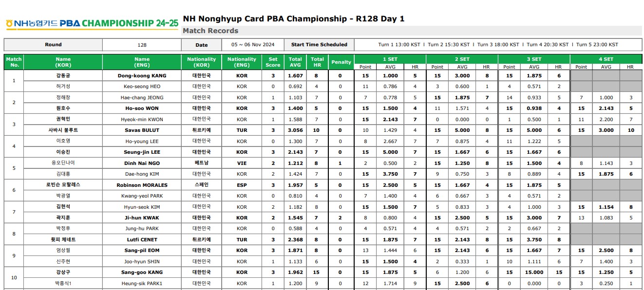Screen dimensions: 644x290
Task: Click 'Start Time Scheduled' label
Action: tap(319, 45)
